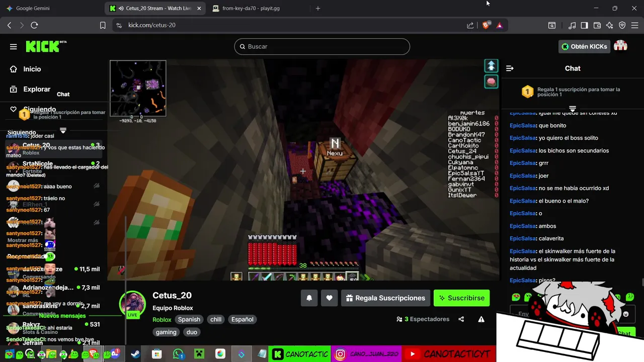This screenshot has height=362, width=644.
Task: Click the Minecraft stream video player
Action: point(304,169)
